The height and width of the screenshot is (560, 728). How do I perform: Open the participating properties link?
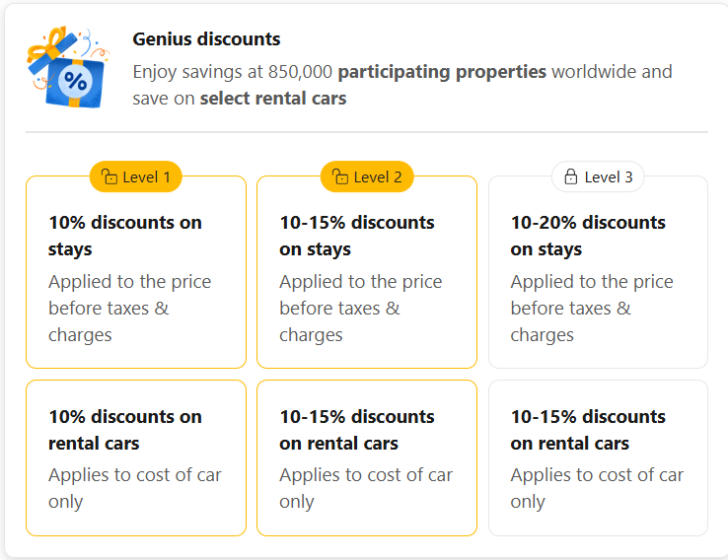click(x=442, y=72)
